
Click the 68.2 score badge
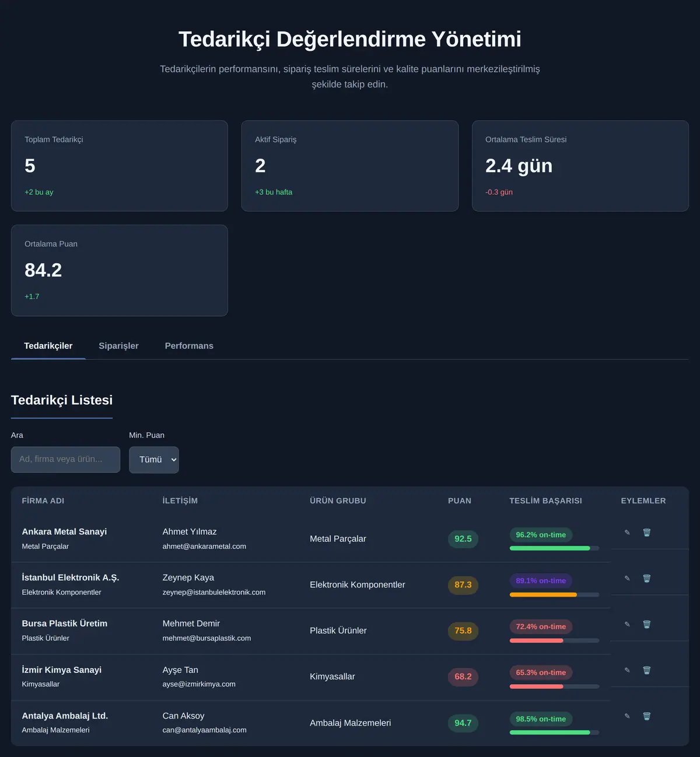pyautogui.click(x=463, y=677)
